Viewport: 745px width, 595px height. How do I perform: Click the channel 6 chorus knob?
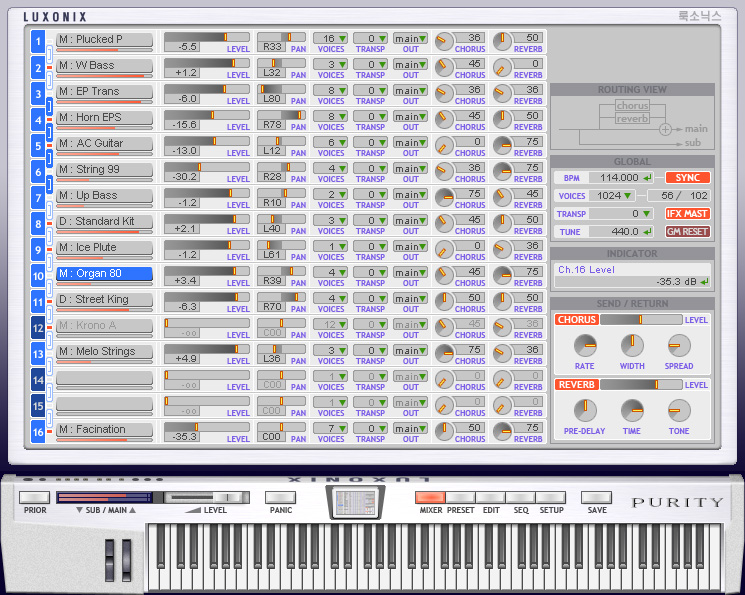444,172
